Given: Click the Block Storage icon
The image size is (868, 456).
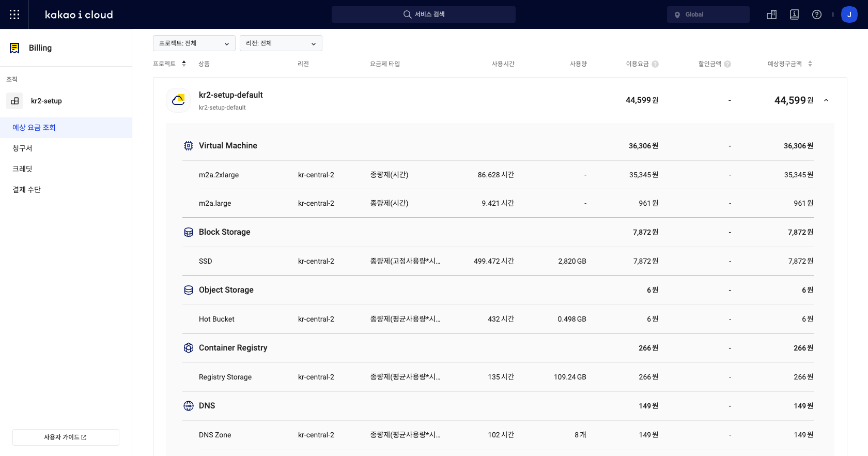Looking at the screenshot, I should pos(189,232).
